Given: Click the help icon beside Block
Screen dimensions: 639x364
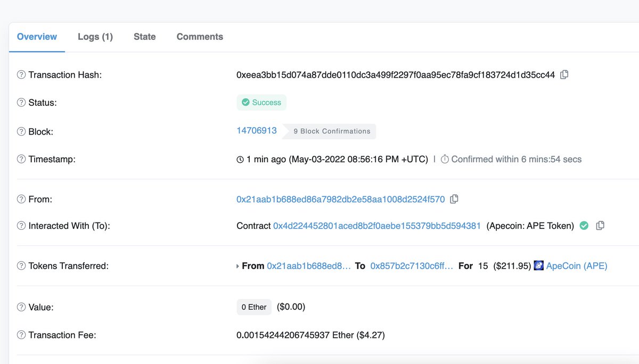Looking at the screenshot, I should (x=21, y=131).
